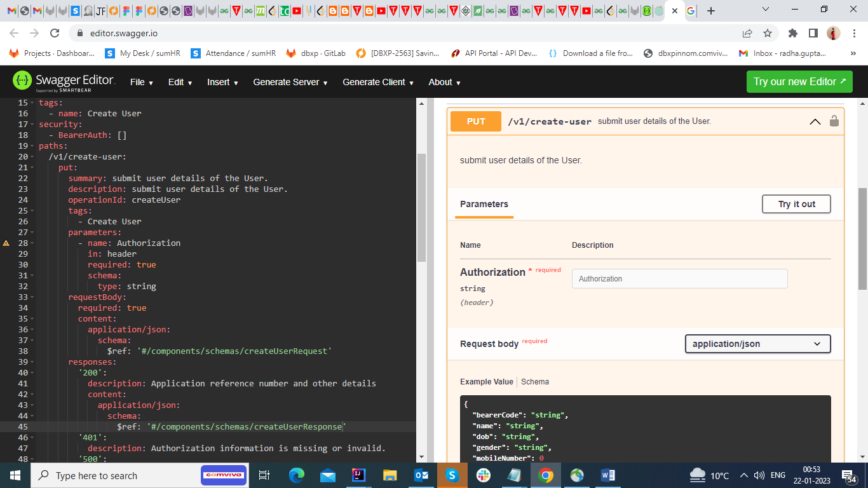Screen dimensions: 868x488
Task: Switch to the Schema tab
Action: click(x=534, y=382)
